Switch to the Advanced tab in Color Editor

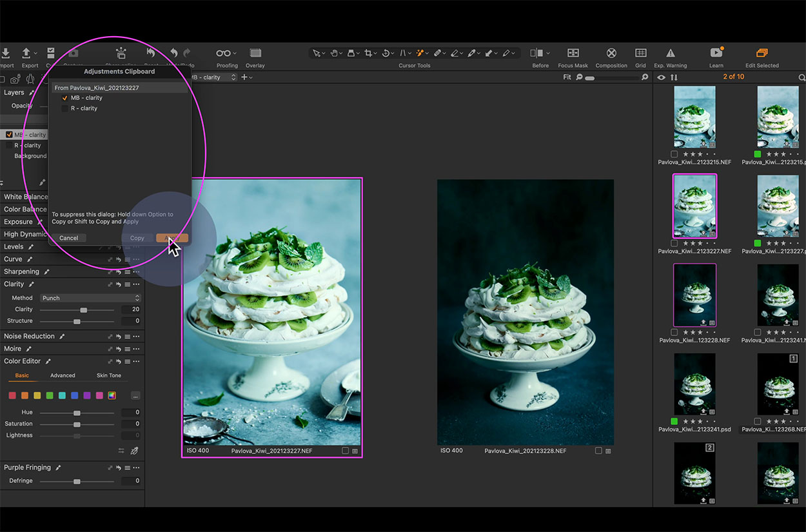click(63, 375)
